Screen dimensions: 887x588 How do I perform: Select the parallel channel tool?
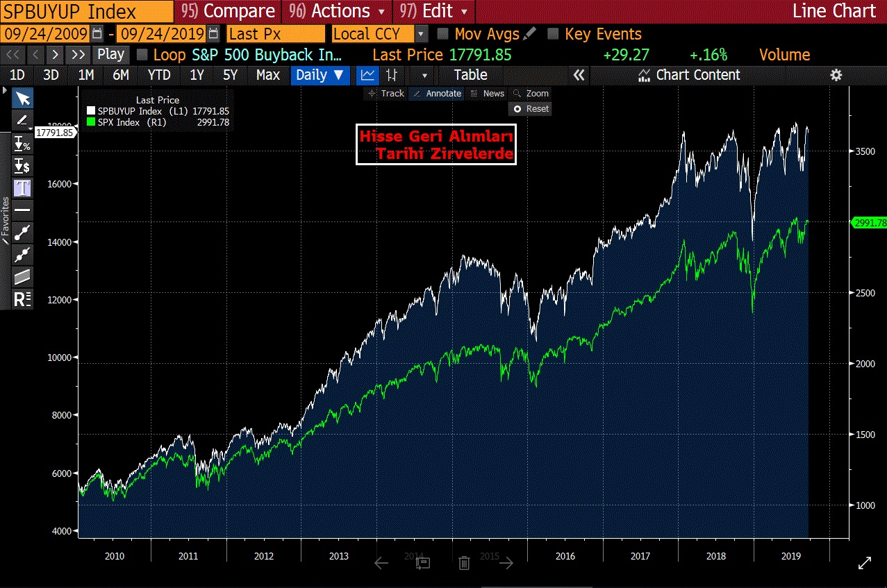click(23, 276)
